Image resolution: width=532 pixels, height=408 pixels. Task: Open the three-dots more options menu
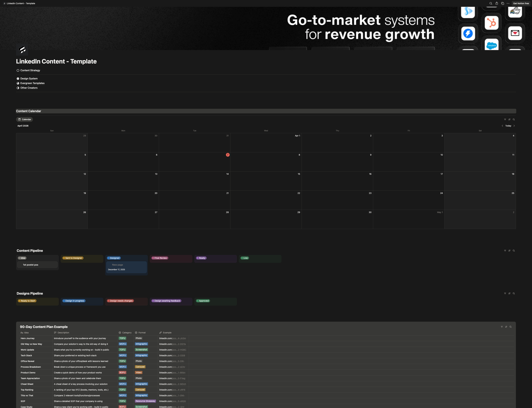(x=508, y=3)
